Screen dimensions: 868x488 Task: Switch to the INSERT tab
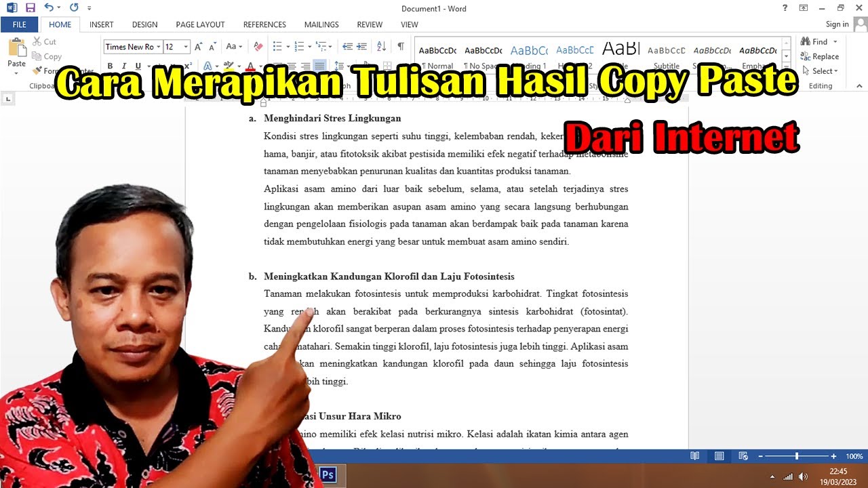pyautogui.click(x=102, y=24)
